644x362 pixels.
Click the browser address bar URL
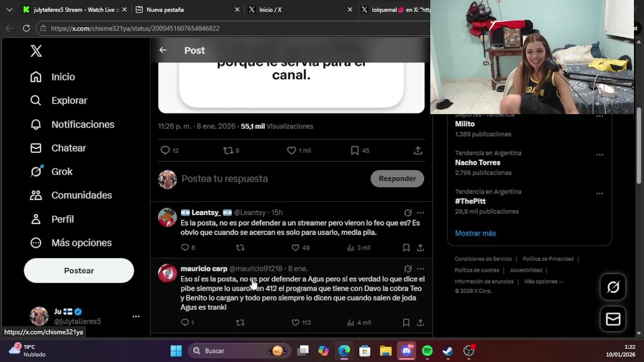[x=135, y=29]
